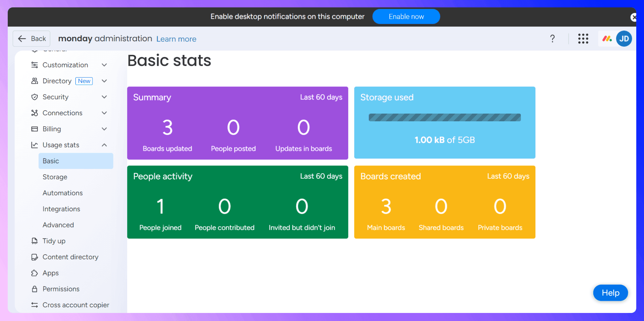
Task: Click the Private boards label
Action: coord(500,228)
